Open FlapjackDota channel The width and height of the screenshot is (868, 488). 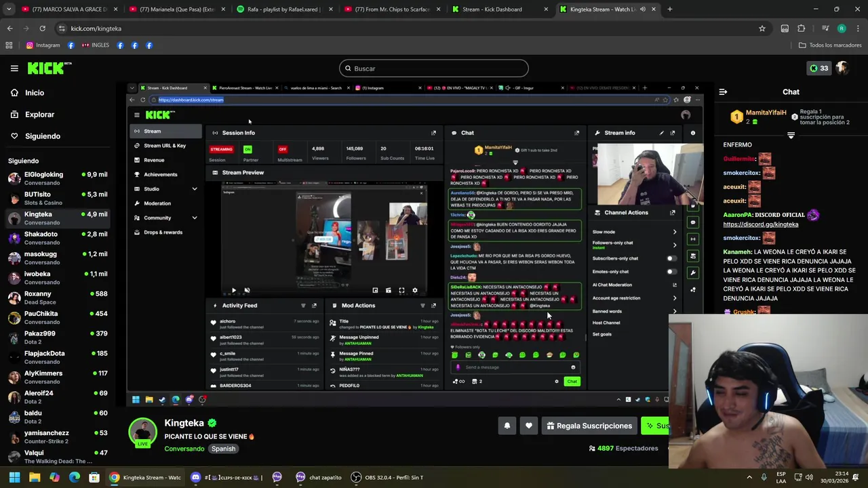tap(58, 357)
